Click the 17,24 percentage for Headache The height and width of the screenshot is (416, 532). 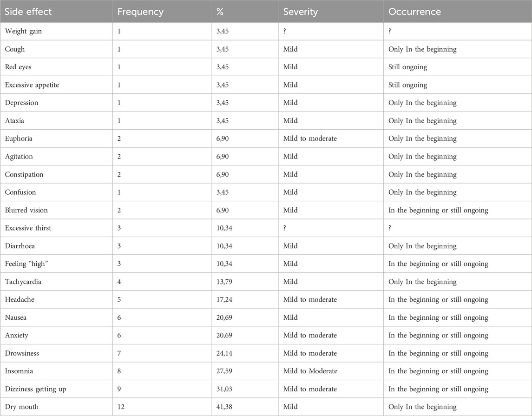click(225, 300)
